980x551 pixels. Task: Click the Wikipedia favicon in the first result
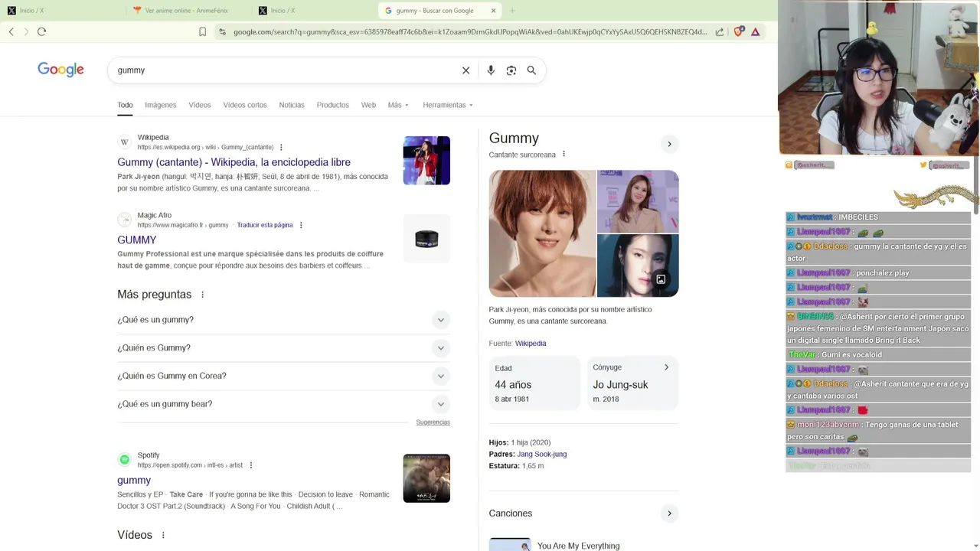125,142
